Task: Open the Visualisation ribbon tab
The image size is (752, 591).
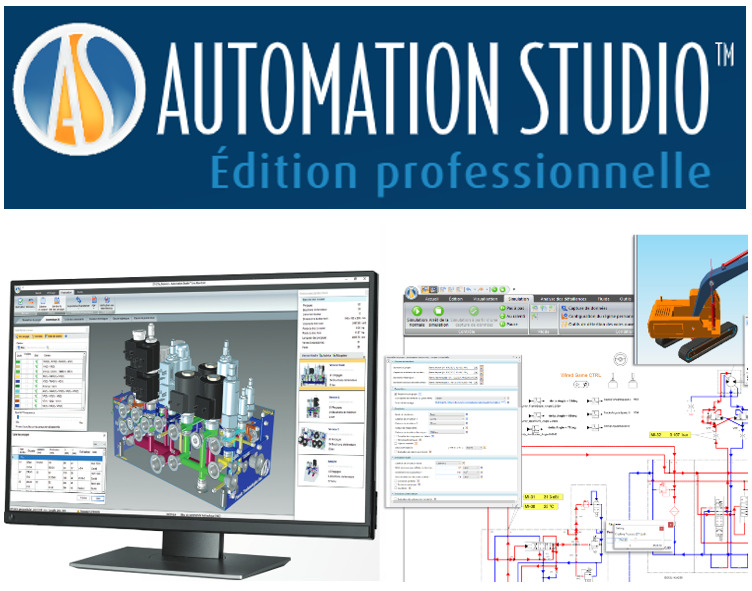Action: pyautogui.click(x=485, y=298)
